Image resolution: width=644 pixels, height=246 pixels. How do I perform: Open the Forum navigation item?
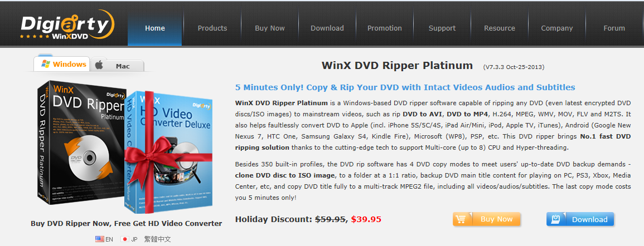point(614,28)
